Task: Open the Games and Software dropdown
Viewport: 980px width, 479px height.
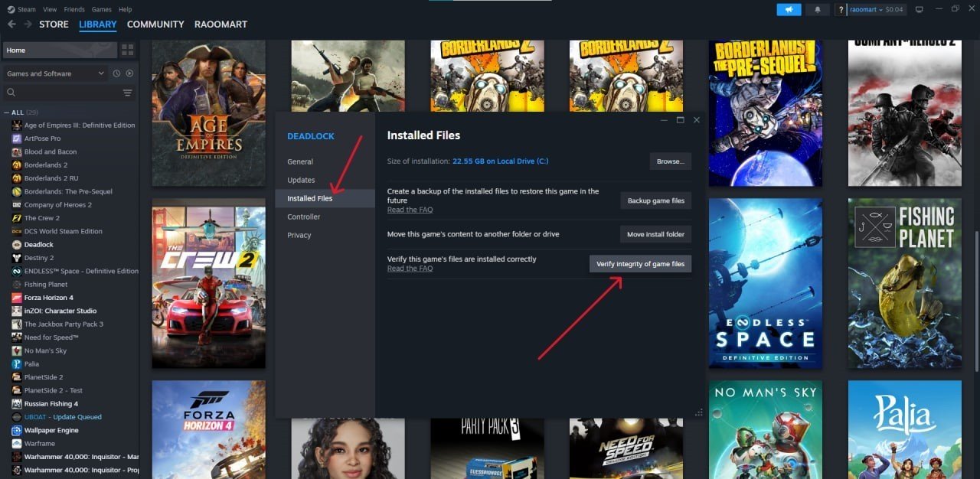Action: click(55, 73)
